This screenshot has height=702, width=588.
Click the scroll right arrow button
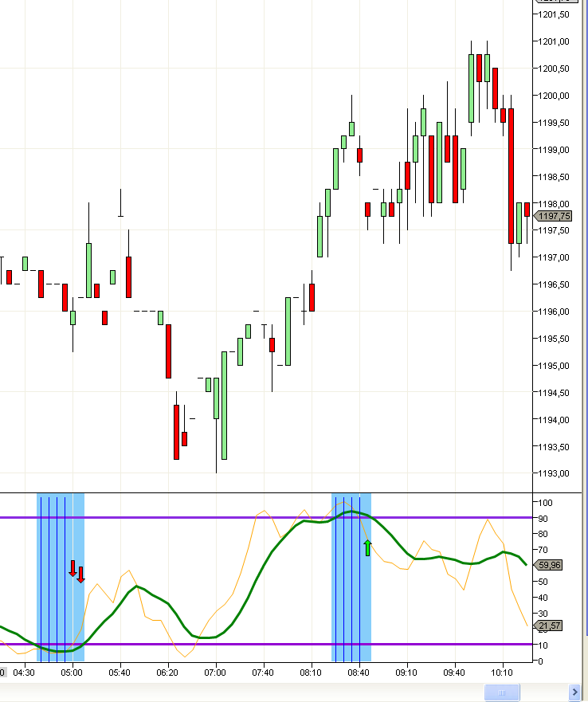(575, 692)
